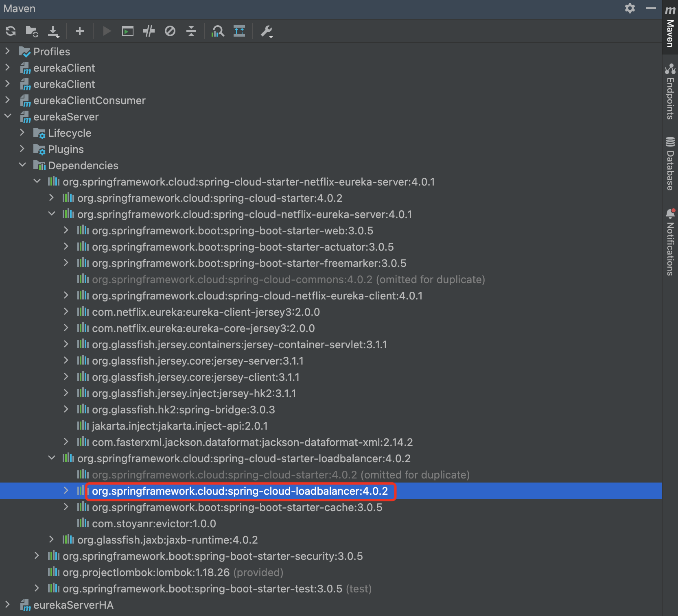678x616 pixels.
Task: Collapse spring-cloud-starter-netflix-eureka-server dependency
Action: 37,181
